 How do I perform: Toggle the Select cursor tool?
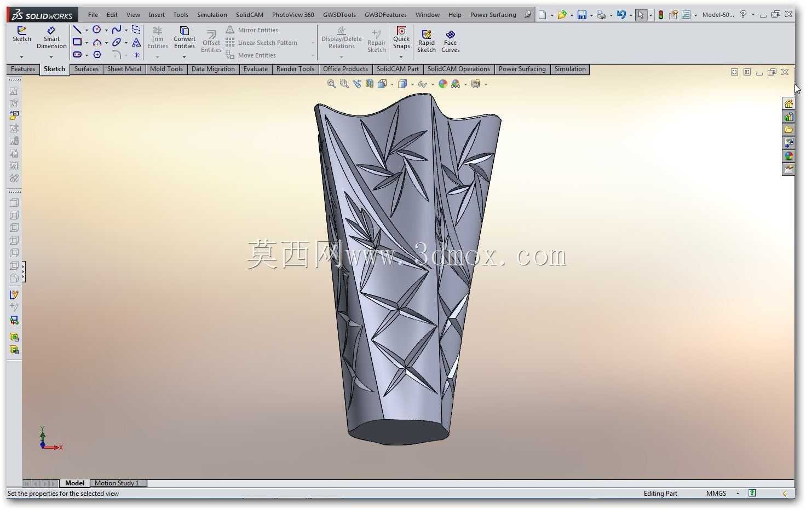click(x=641, y=15)
